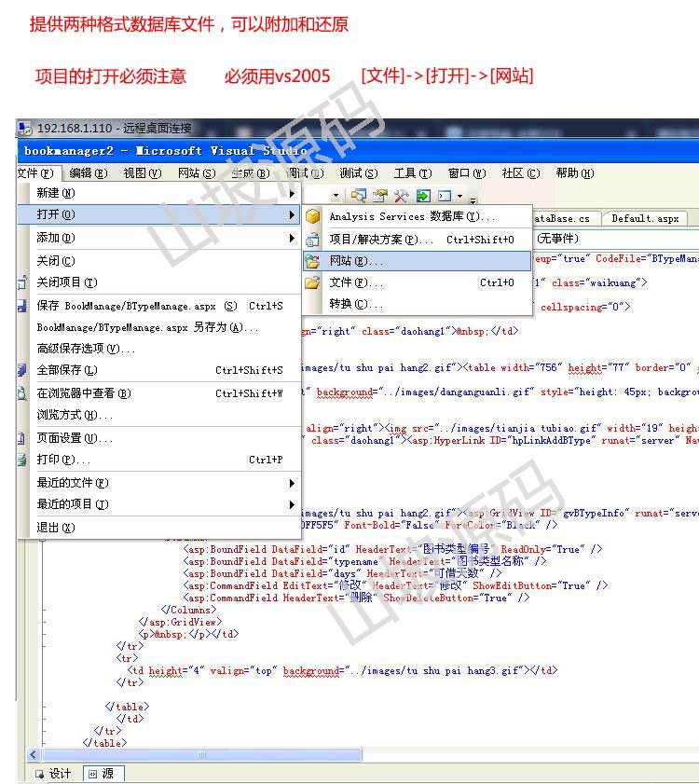
Task: Select 网站(E) submenu entry
Action: [418, 261]
